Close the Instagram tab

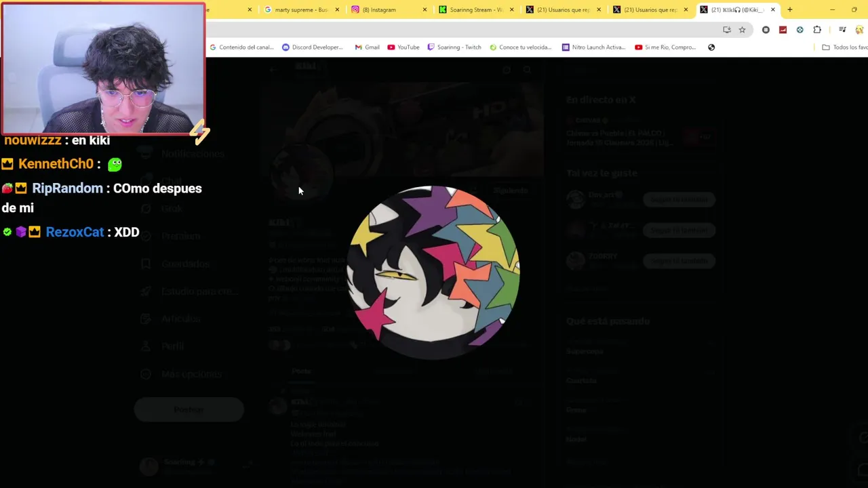click(425, 9)
